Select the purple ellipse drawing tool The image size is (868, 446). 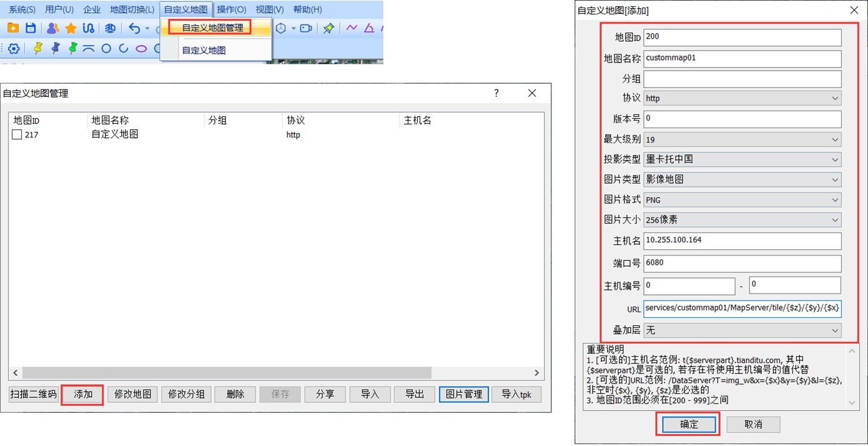click(x=141, y=48)
